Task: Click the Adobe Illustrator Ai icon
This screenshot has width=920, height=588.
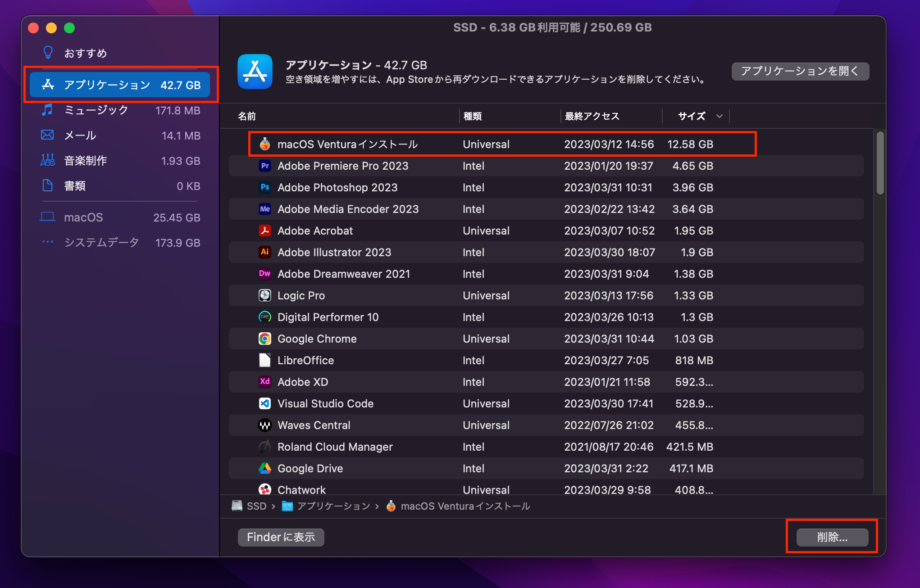Action: (x=265, y=252)
